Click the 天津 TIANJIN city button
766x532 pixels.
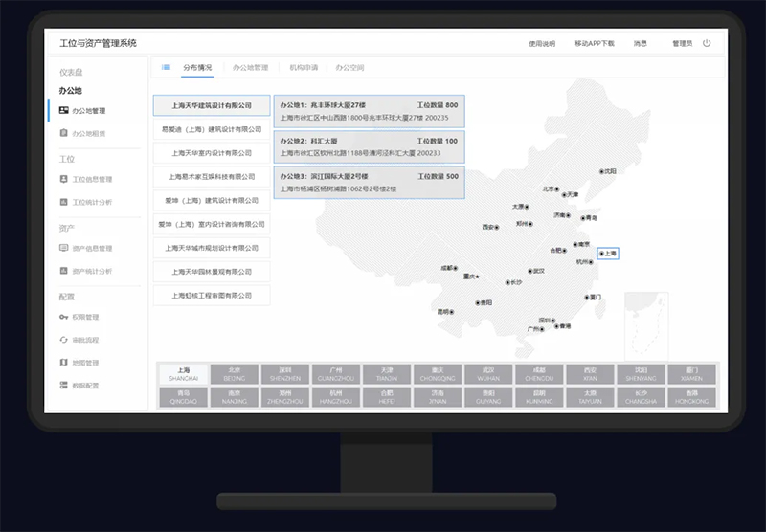[387, 374]
